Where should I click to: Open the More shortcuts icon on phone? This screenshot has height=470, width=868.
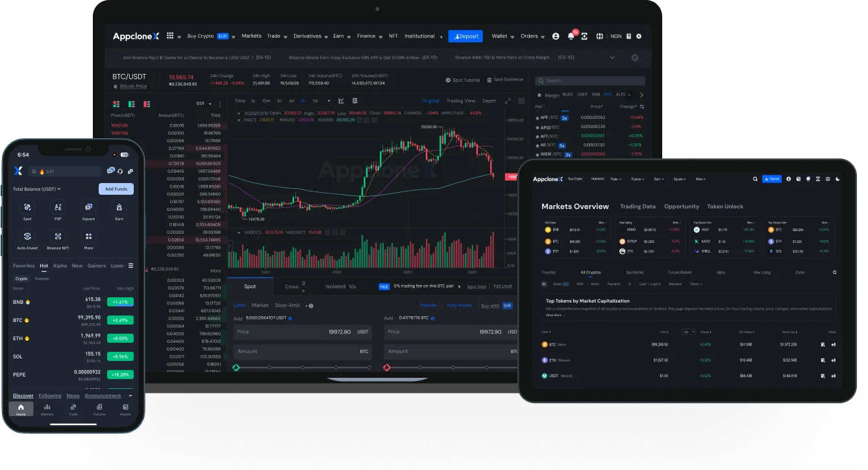(88, 236)
